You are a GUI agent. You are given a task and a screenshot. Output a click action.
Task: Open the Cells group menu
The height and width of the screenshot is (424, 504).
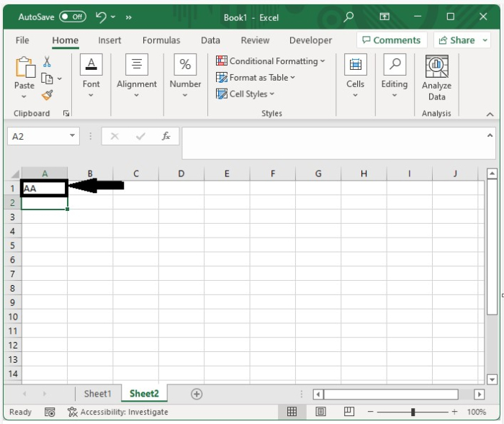tap(356, 76)
